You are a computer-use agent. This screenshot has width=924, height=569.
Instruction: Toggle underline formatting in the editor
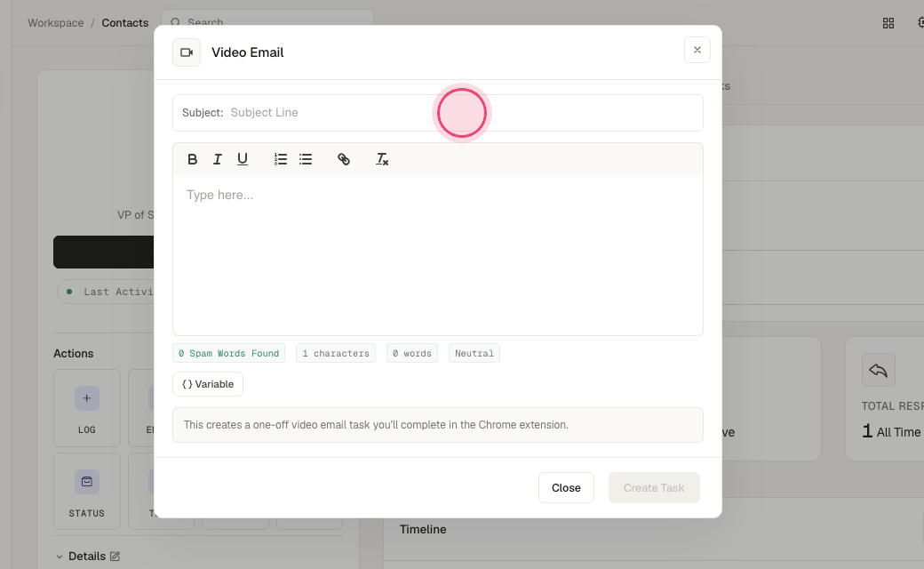click(243, 159)
